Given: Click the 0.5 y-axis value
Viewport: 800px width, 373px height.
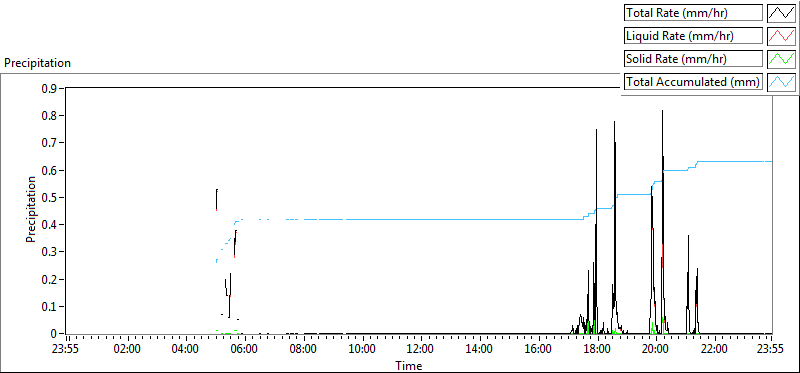Looking at the screenshot, I should [50, 197].
